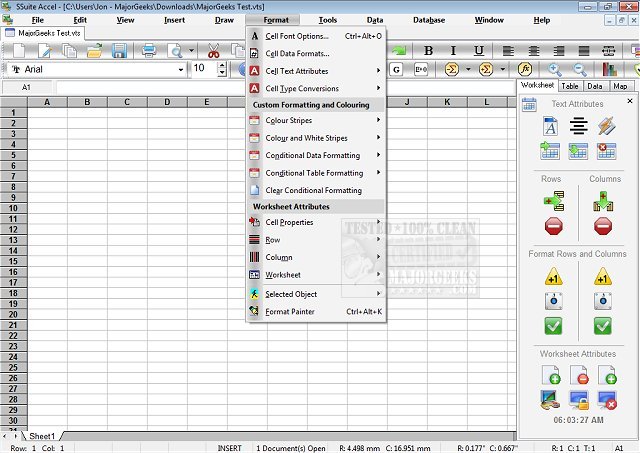Toggle Underline formatting button
Screen dimensions: 640x453
[479, 51]
